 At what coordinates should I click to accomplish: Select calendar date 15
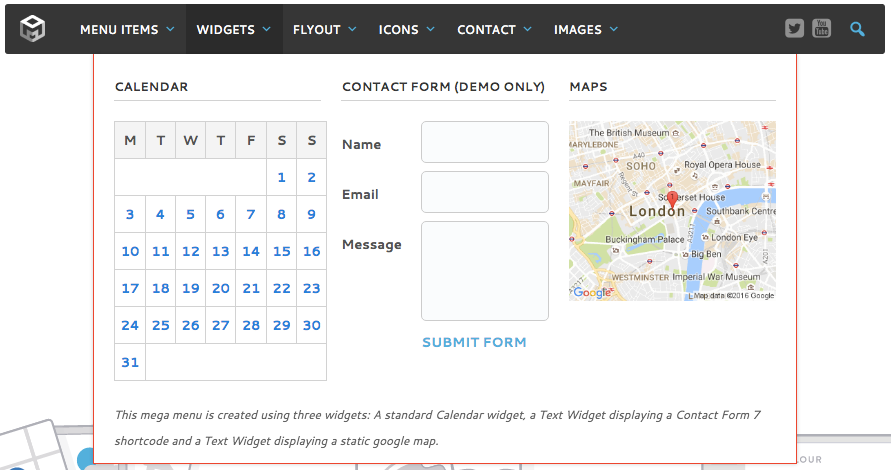[281, 252]
